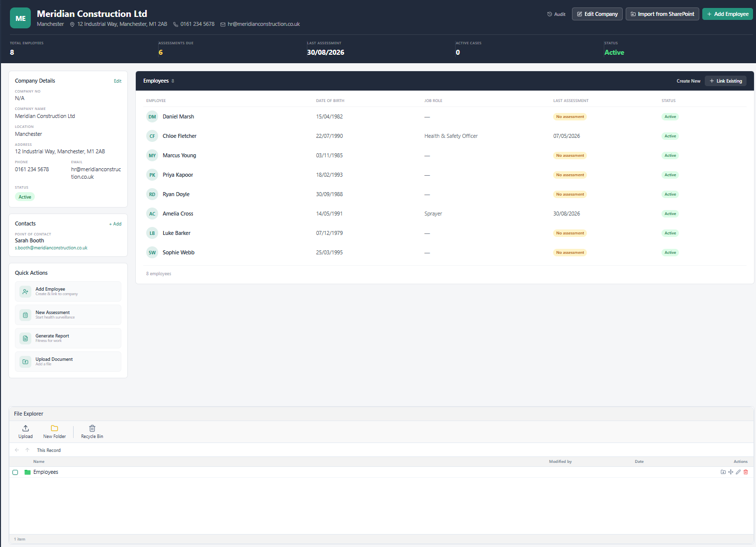The image size is (756, 547).
Task: Click the upload-to-folder icon for Employees
Action: pyautogui.click(x=723, y=472)
